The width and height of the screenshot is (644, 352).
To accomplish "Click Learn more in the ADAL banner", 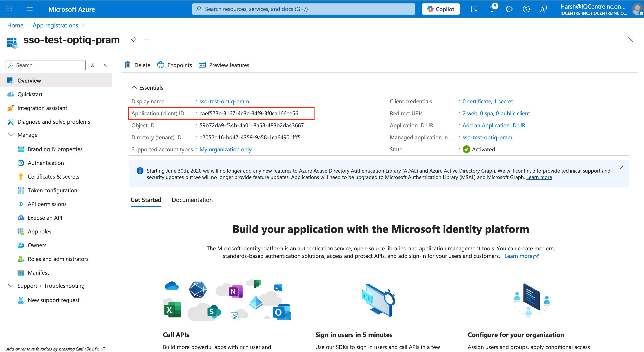I will coord(539,177).
